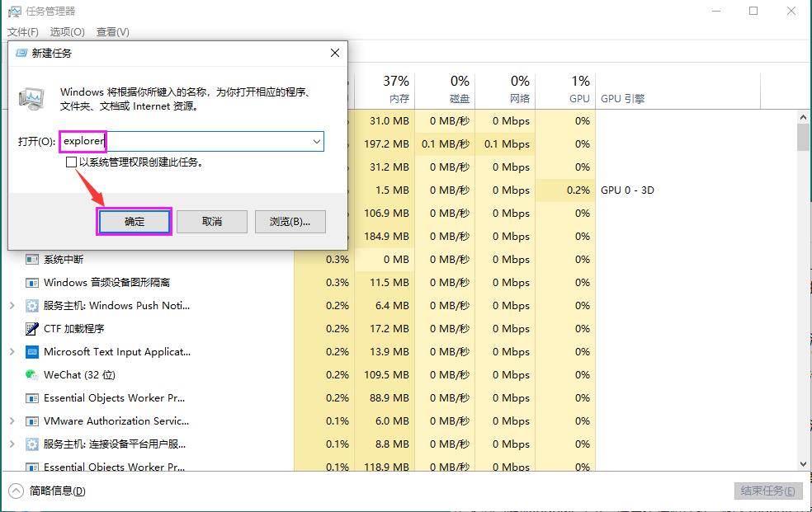Select the Windows 音频设备图形隔离 row
This screenshot has height=512, width=812.
[x=399, y=282]
